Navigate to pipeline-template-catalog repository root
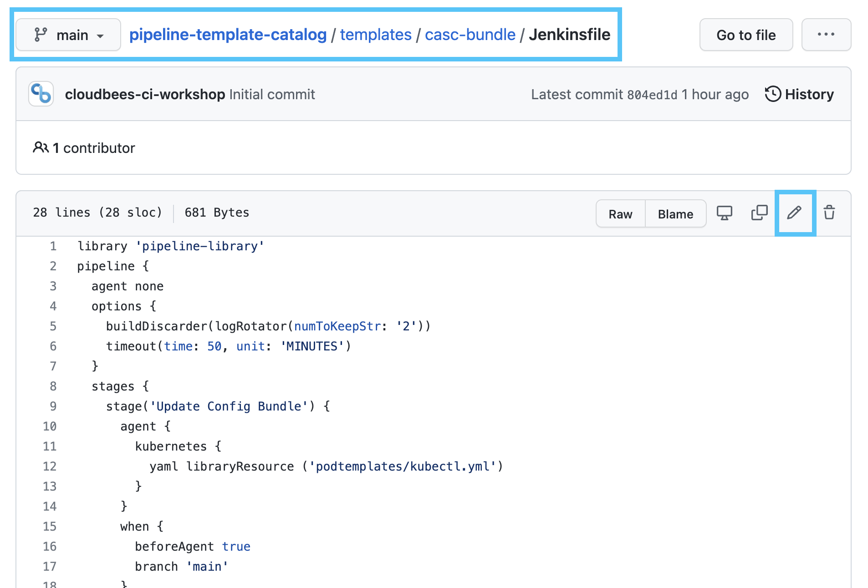Viewport: 868px width, 588px height. [x=228, y=34]
